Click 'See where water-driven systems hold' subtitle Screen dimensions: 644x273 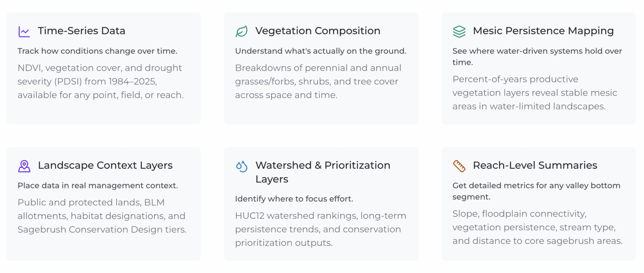(537, 56)
